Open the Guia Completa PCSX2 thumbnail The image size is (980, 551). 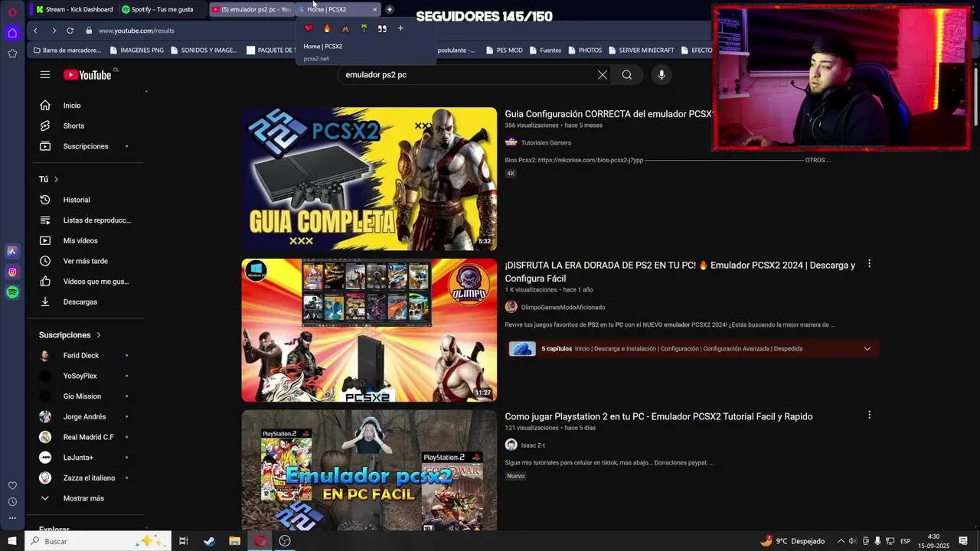pos(369,178)
